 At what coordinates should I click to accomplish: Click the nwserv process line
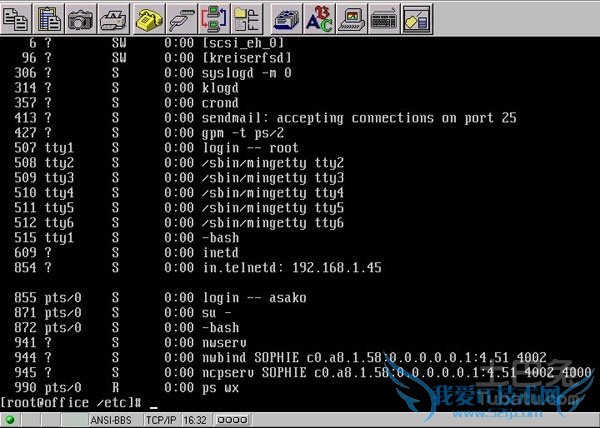(x=130, y=342)
